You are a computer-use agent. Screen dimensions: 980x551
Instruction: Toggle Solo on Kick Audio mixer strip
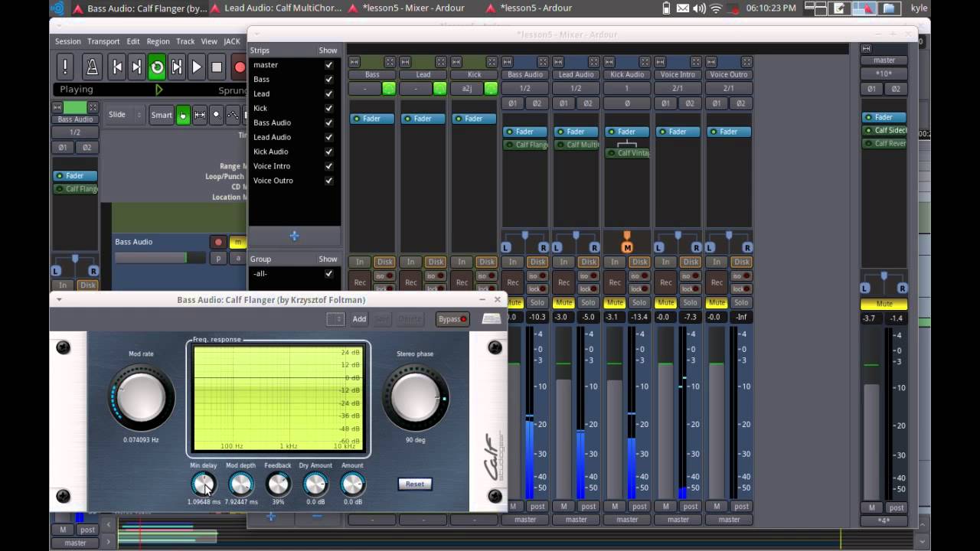coord(639,303)
